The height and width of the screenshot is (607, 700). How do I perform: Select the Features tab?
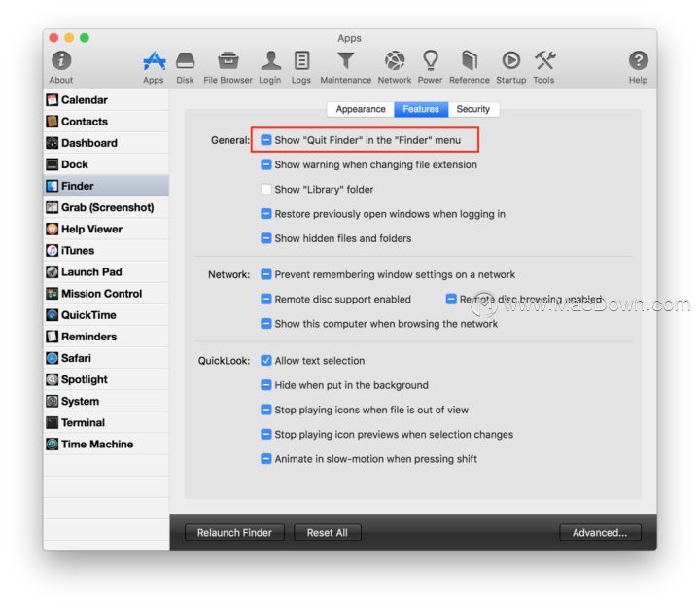tap(421, 109)
